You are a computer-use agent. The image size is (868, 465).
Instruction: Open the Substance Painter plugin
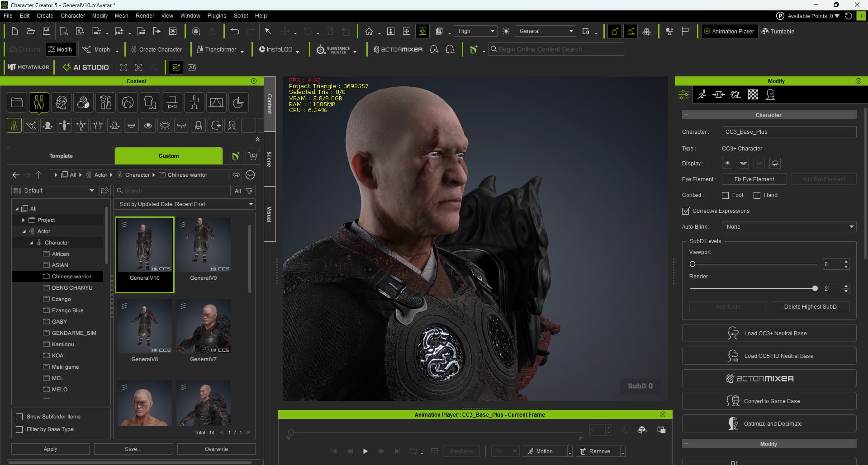point(333,50)
